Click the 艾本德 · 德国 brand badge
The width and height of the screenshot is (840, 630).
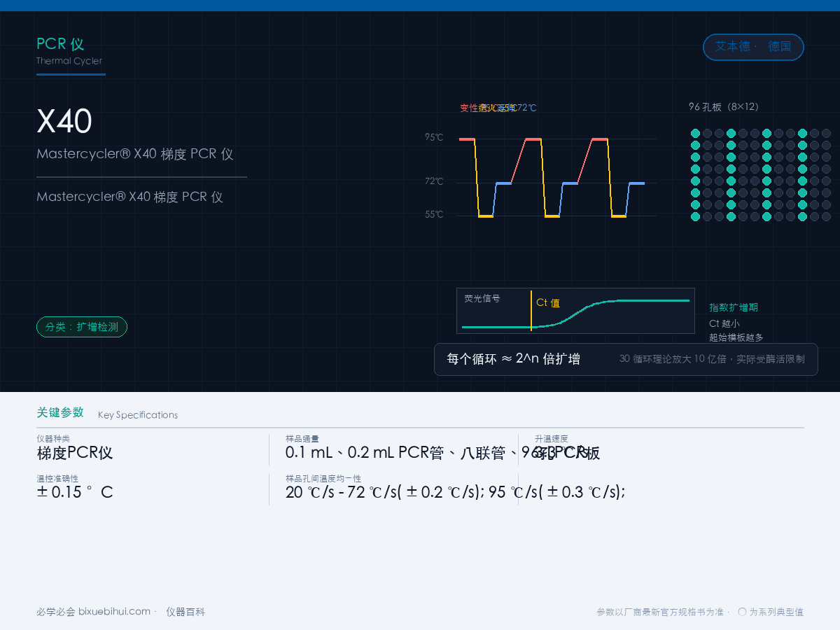[753, 47]
